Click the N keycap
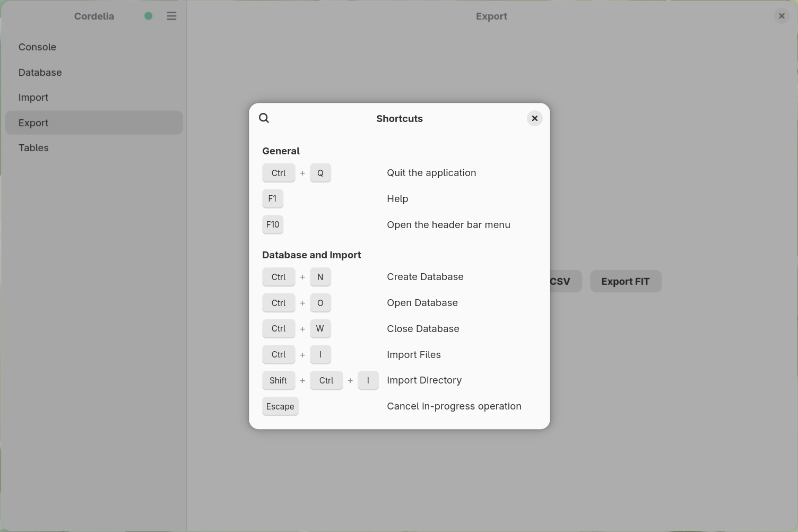798x532 pixels. coord(320,277)
